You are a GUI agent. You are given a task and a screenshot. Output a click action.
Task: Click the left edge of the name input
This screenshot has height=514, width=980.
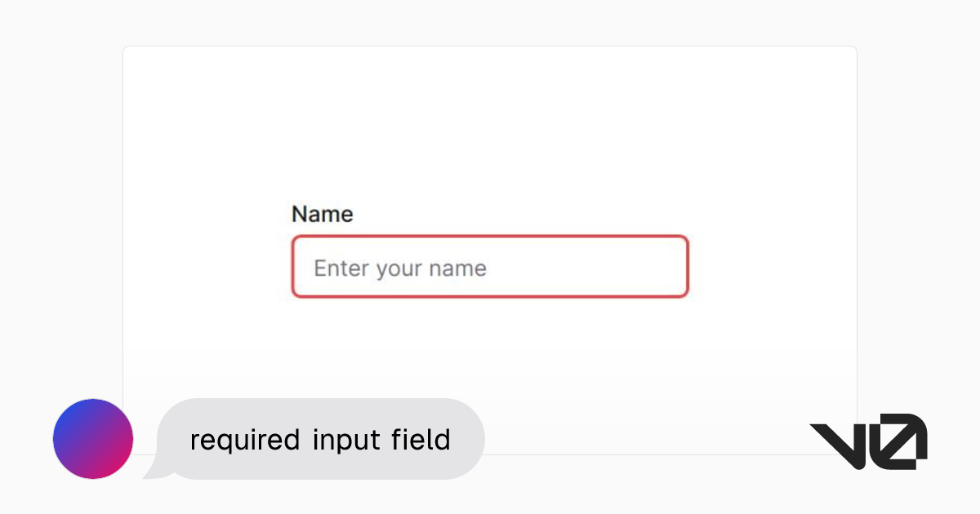[294, 267]
